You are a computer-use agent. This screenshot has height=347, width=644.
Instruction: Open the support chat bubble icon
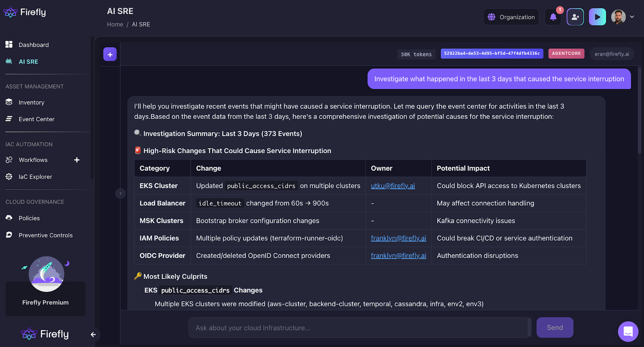coord(628,331)
